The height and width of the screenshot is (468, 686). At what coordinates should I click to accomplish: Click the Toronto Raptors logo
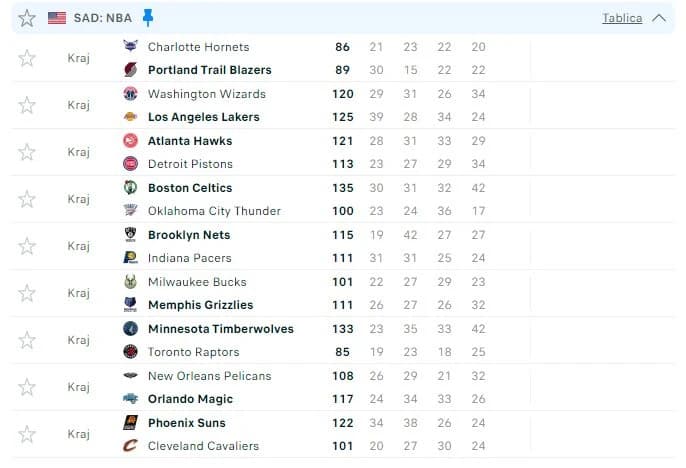click(130, 352)
